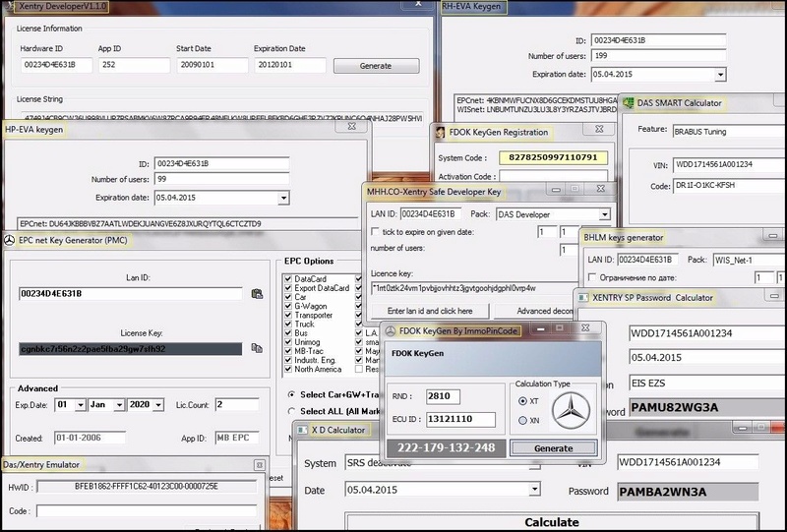This screenshot has height=532, width=787.
Task: Click the System Code field 8278250997110791
Action: pos(553,157)
